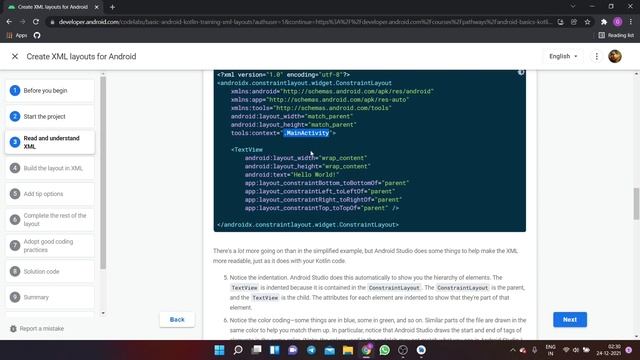Open the Windows Start menu

coord(219,350)
